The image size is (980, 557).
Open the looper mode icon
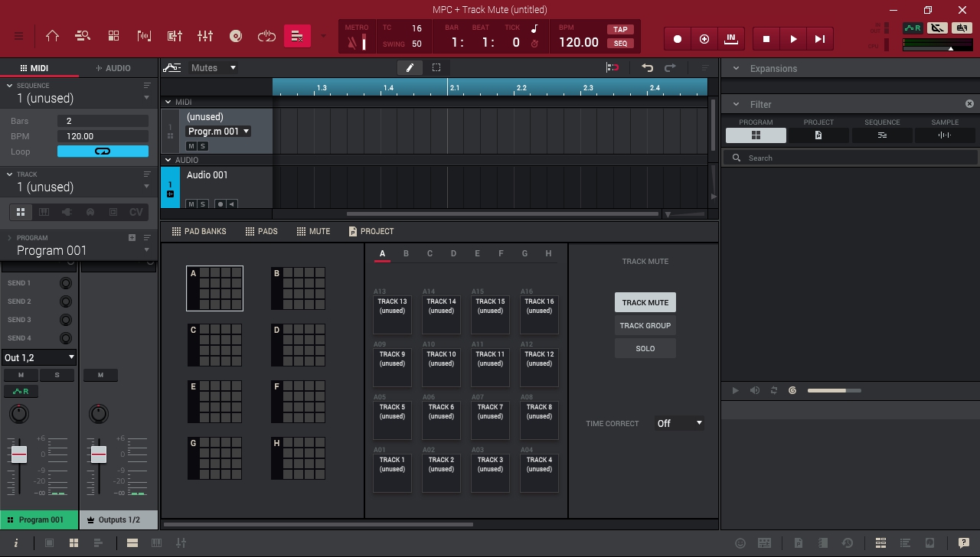pos(266,36)
